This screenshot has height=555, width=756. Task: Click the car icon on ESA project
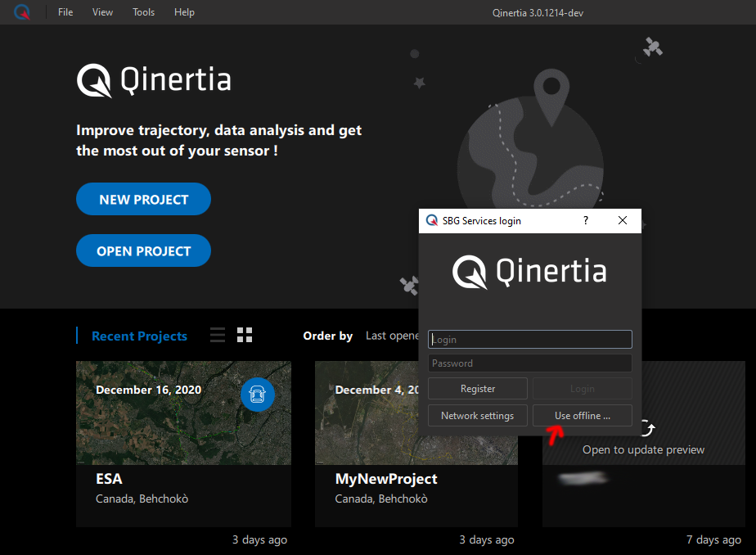[258, 395]
